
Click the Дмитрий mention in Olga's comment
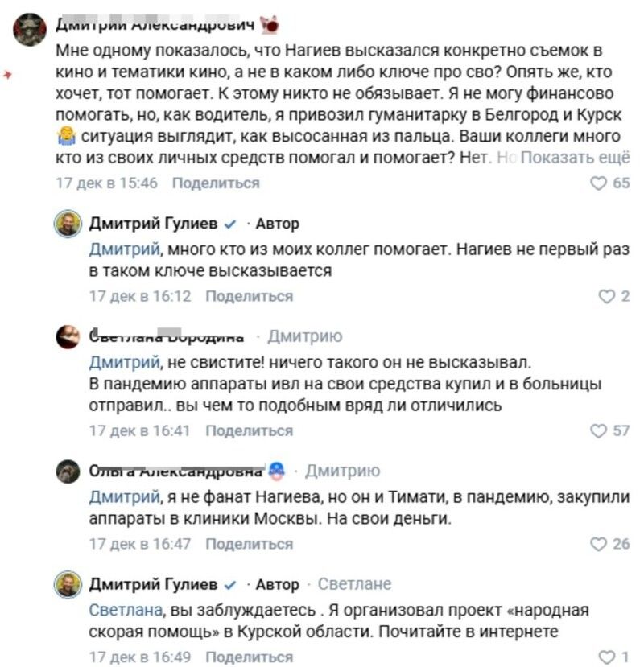point(119,496)
